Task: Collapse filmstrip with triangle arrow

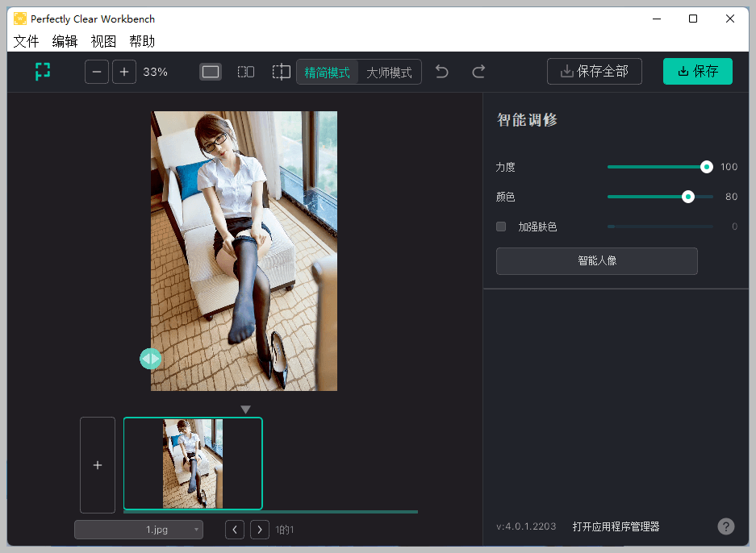Action: coord(245,410)
